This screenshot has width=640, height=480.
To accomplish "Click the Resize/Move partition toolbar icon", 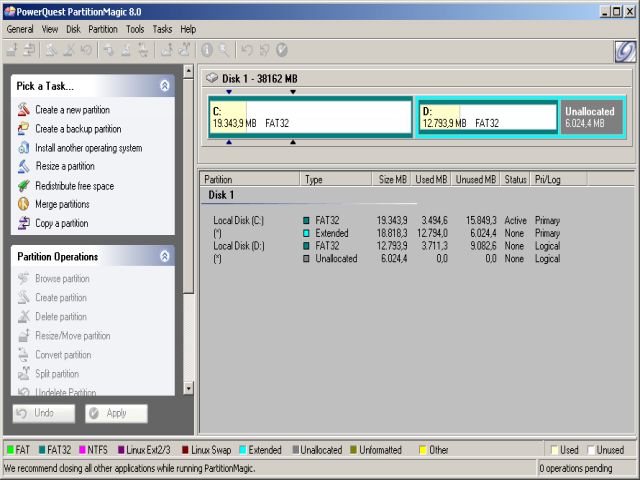I will [x=12, y=50].
